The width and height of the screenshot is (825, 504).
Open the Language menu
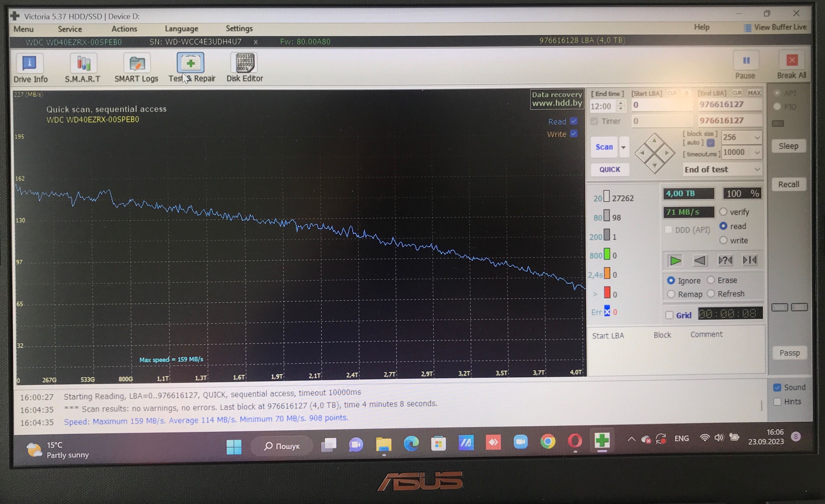[x=182, y=29]
